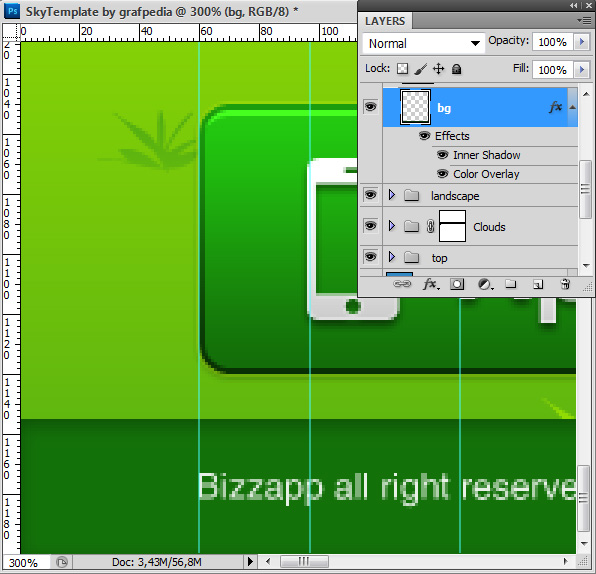Click the Bizzapp all right reserved text
This screenshot has height=574, width=596.
point(387,488)
